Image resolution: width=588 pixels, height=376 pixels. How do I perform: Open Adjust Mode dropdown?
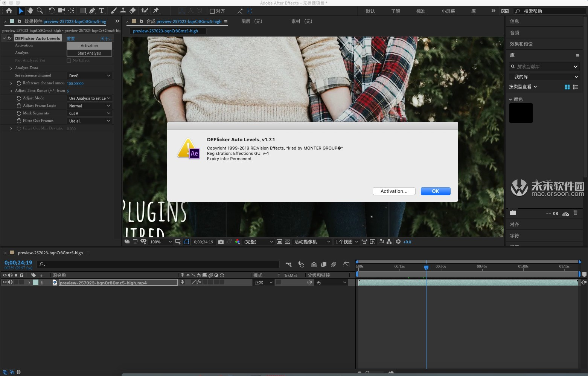click(89, 98)
